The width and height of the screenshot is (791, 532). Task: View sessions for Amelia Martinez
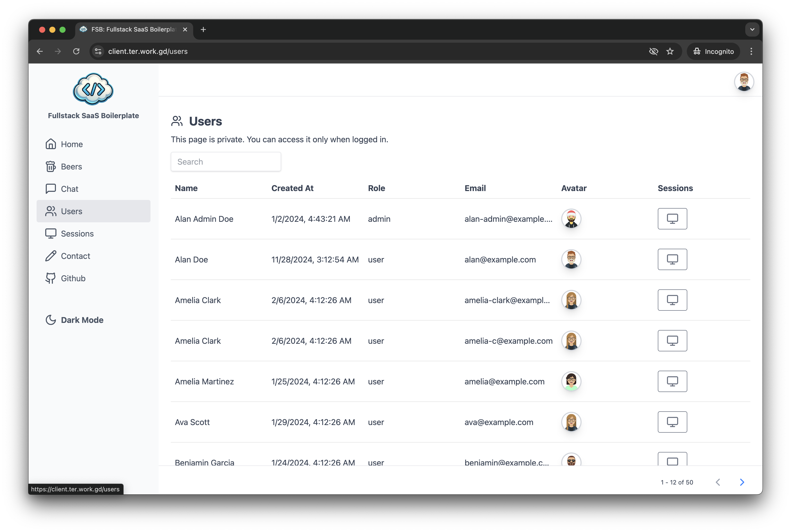[672, 381]
